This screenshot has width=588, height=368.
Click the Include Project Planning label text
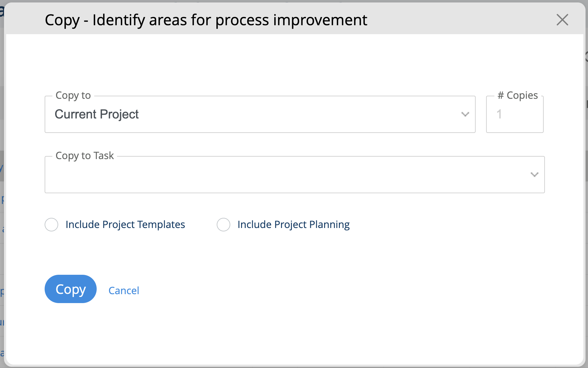point(293,225)
